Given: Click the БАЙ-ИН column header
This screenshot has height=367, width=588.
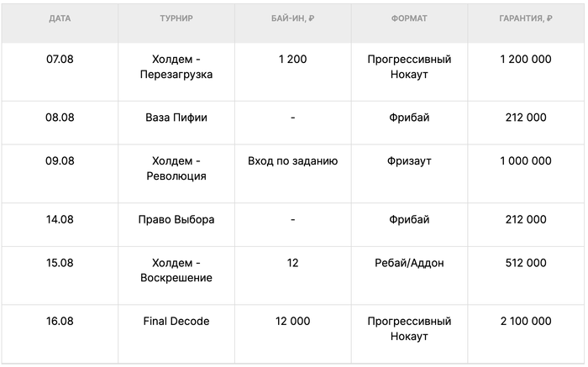Looking at the screenshot, I should pyautogui.click(x=293, y=18).
